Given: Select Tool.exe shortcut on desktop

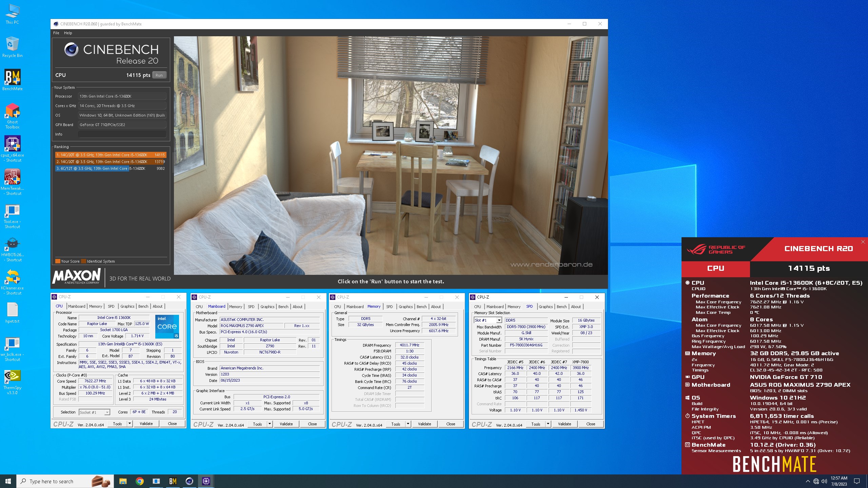Looking at the screenshot, I should point(12,216).
